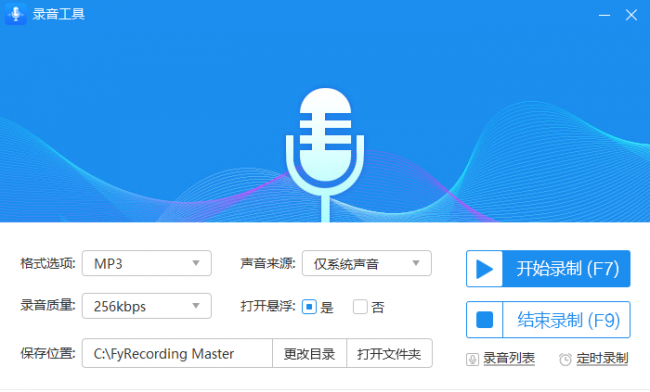Click 更改目录 to change save directory
650x392 pixels.
pyautogui.click(x=309, y=353)
